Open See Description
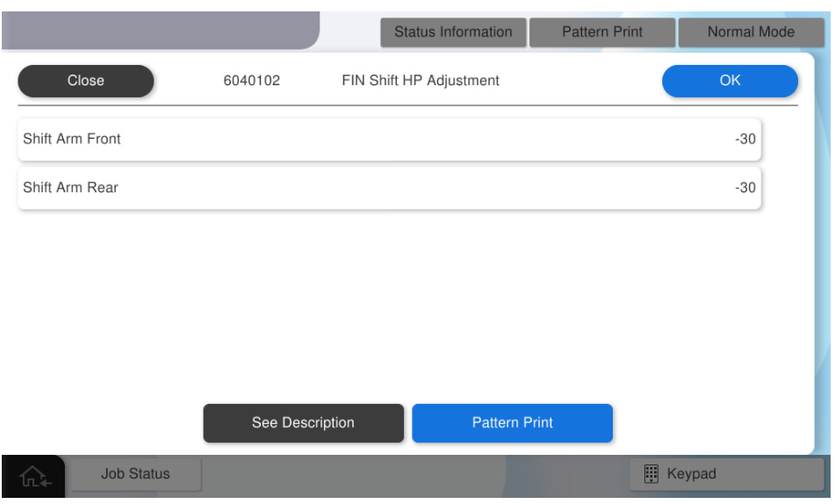The width and height of the screenshot is (835, 504). click(x=303, y=422)
